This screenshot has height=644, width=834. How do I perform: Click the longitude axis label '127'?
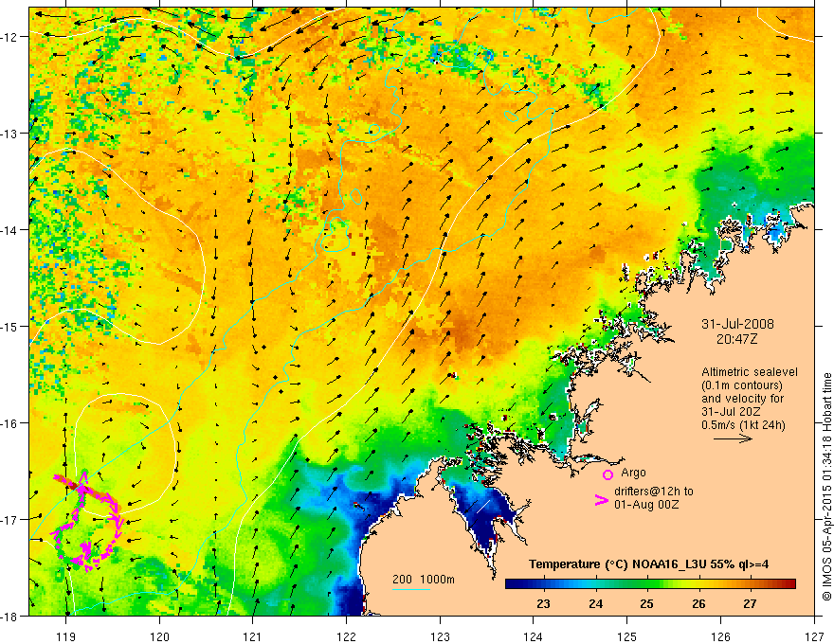(x=814, y=636)
